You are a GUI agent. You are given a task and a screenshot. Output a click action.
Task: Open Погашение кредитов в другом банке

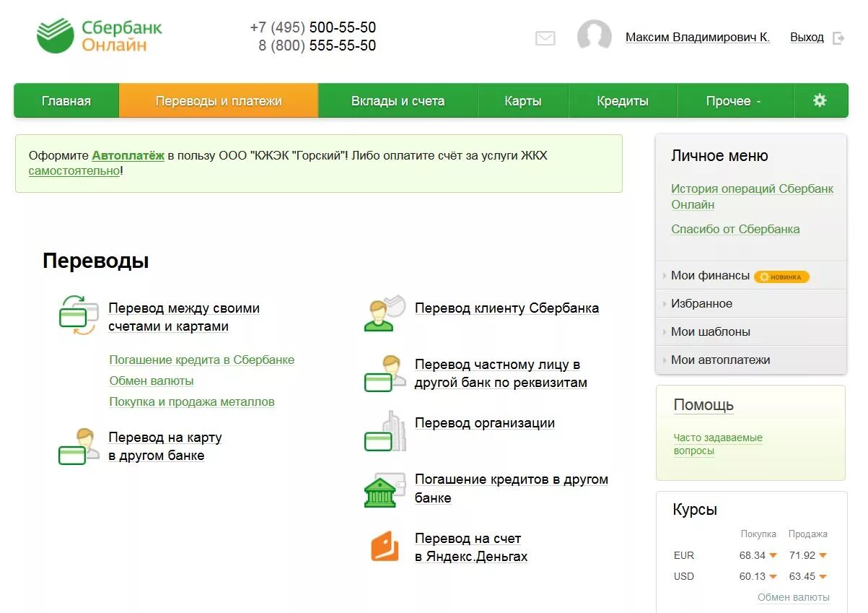pyautogui.click(x=512, y=488)
